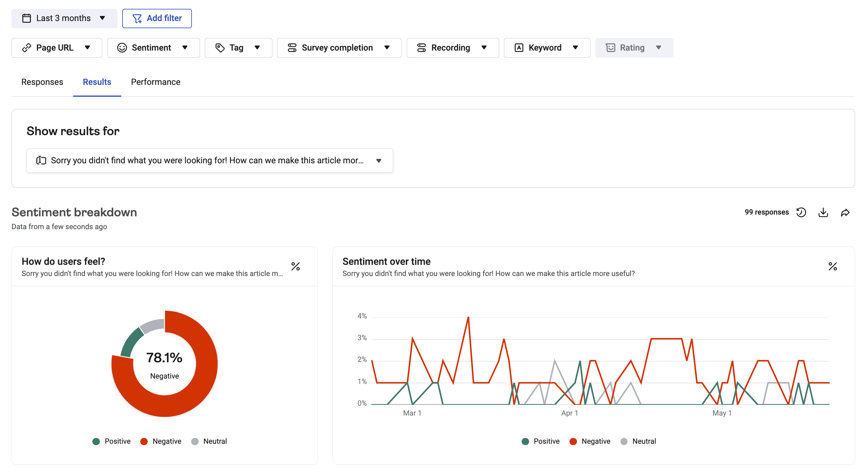
Task: Toggle Positive in donut chart legend
Action: click(111, 441)
